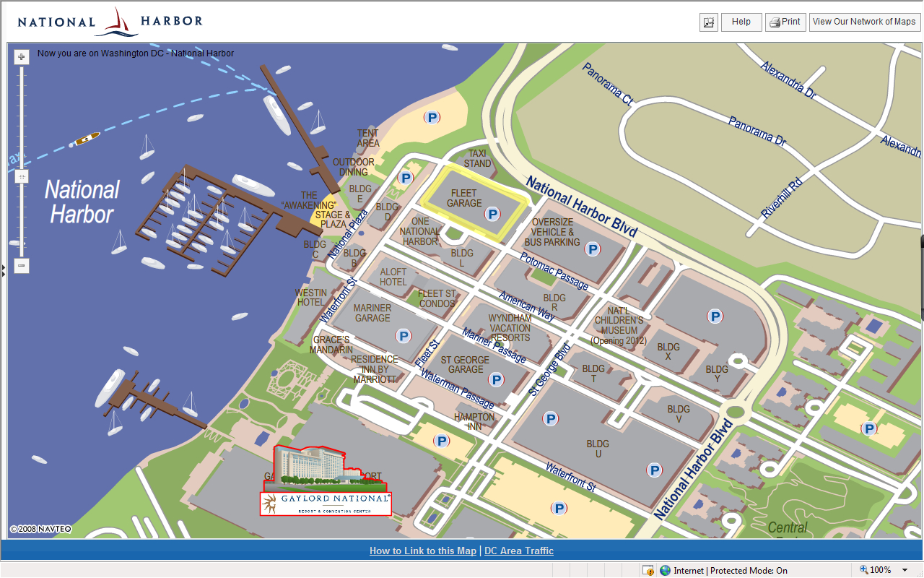Click the Westin Hotel label
924x578 pixels.
tap(311, 297)
